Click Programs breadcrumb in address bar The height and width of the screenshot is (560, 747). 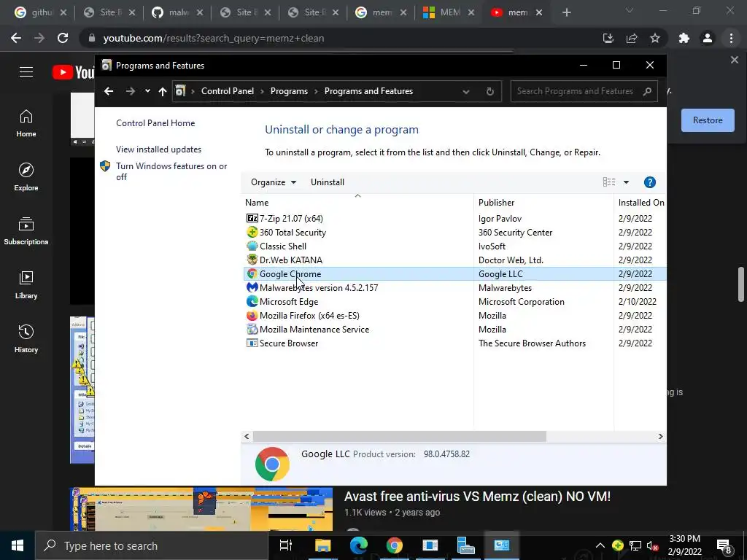[289, 91]
